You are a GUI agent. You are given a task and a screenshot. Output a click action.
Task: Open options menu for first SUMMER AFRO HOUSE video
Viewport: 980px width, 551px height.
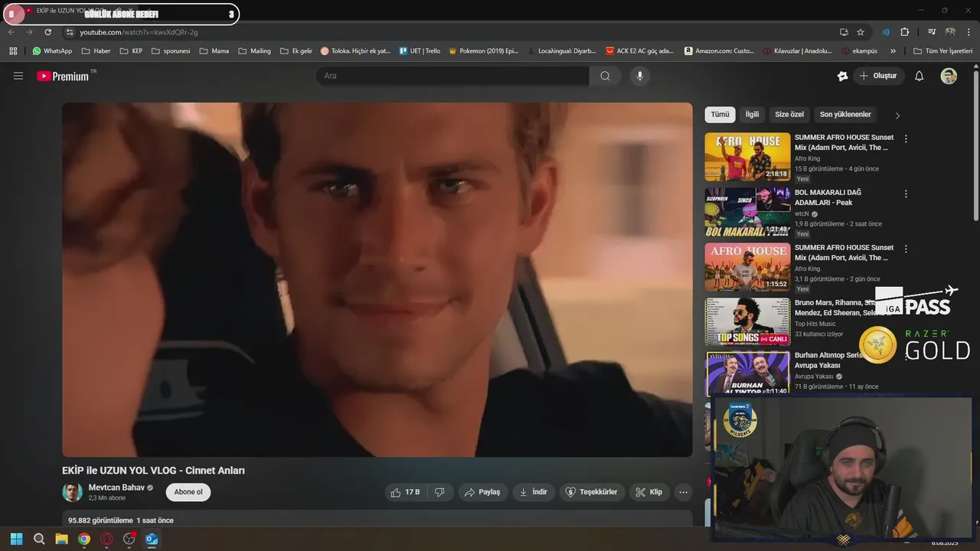click(x=906, y=139)
